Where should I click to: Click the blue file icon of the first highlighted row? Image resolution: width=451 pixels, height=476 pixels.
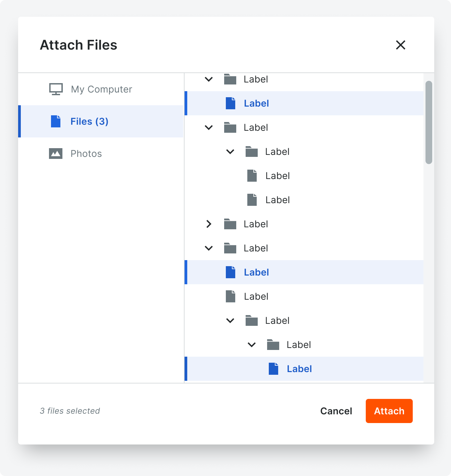tap(231, 103)
